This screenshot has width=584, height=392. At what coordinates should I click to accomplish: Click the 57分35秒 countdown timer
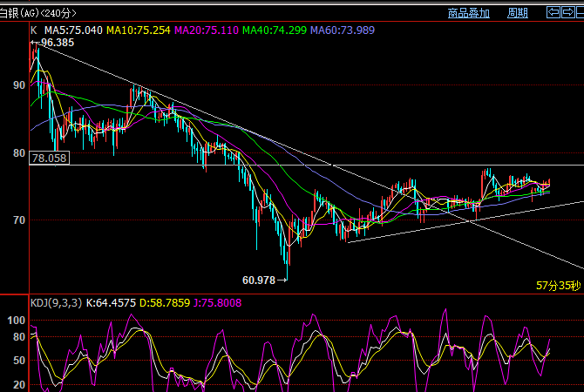[x=558, y=285]
